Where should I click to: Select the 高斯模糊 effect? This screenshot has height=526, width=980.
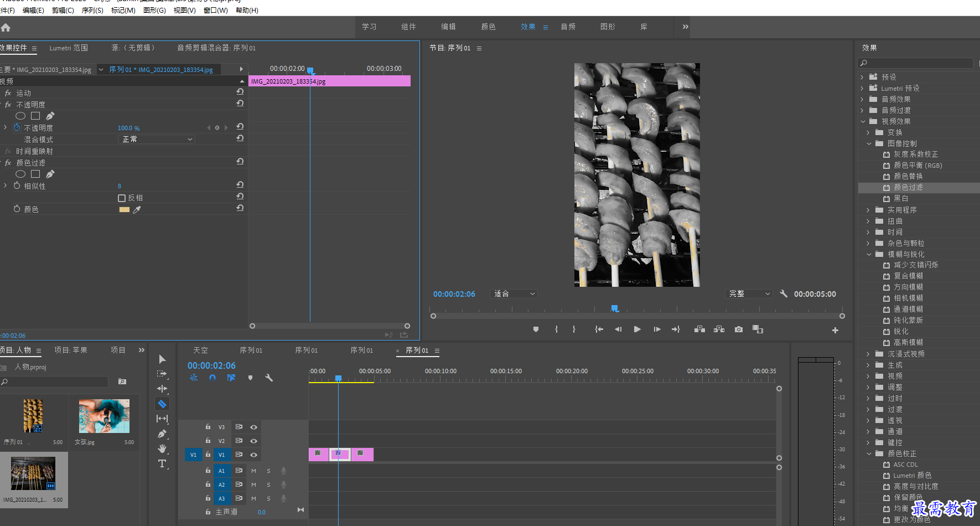(x=909, y=342)
